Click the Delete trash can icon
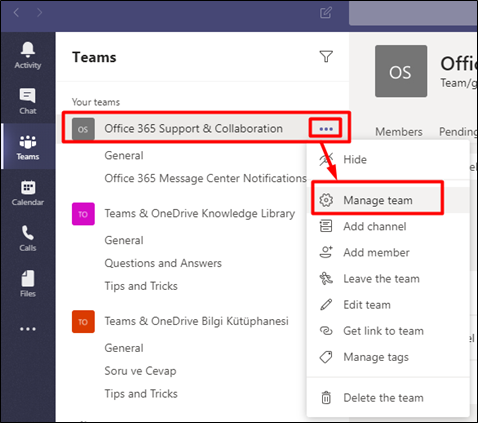This screenshot has width=478, height=423. click(x=326, y=398)
